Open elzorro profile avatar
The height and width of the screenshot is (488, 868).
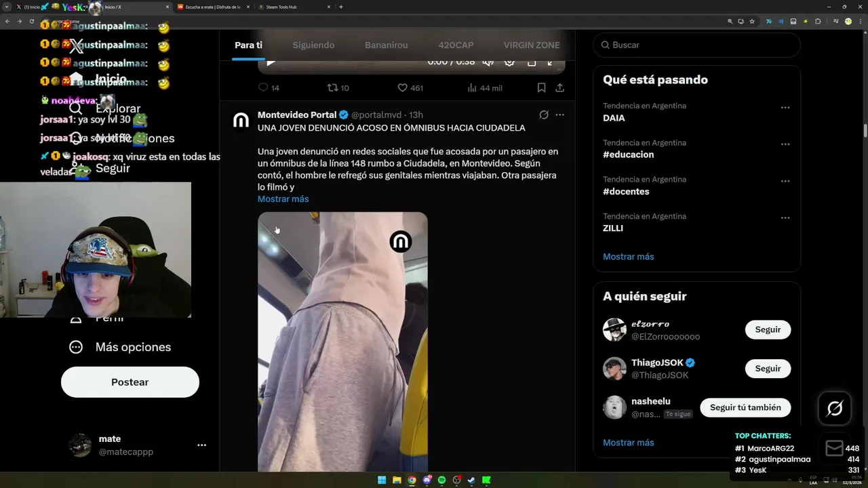(x=614, y=329)
